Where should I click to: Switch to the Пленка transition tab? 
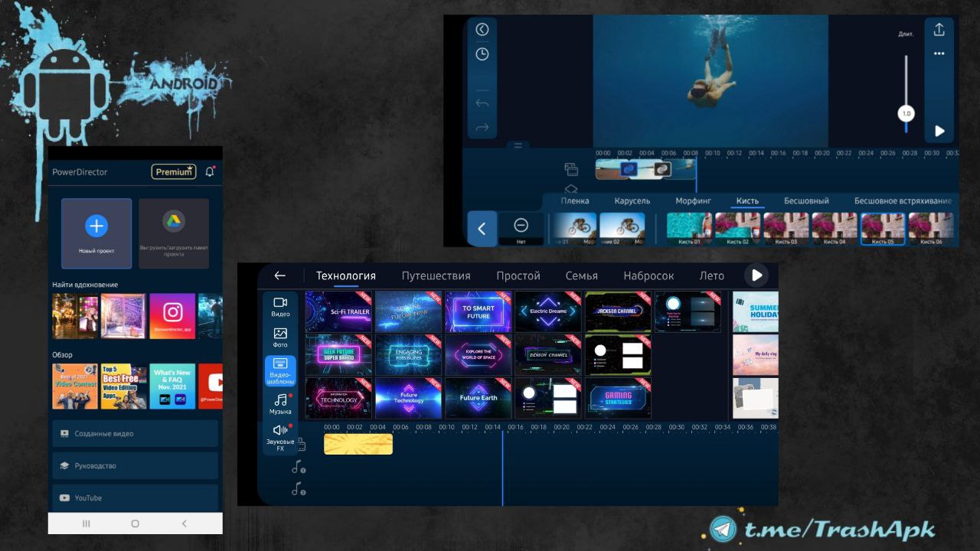point(575,201)
